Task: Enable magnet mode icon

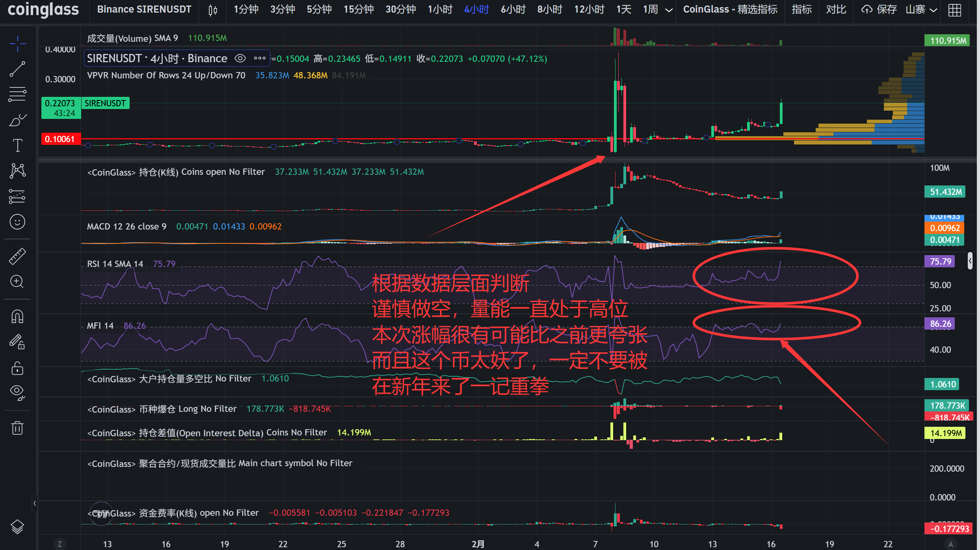Action: [x=17, y=317]
